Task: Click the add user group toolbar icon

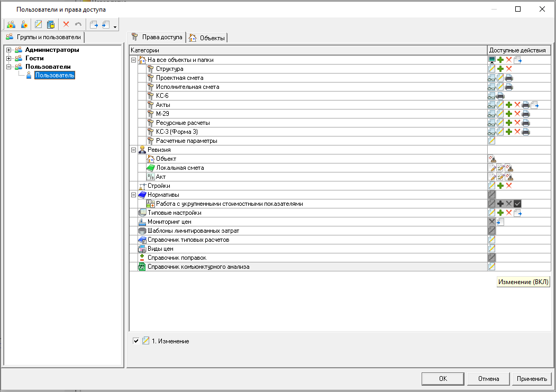Action: pos(11,24)
